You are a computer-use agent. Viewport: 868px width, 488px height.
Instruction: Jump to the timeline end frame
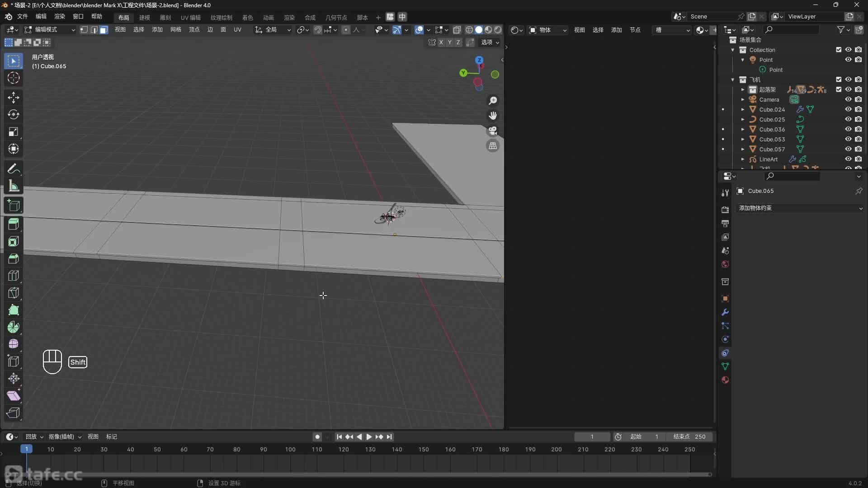pos(389,437)
